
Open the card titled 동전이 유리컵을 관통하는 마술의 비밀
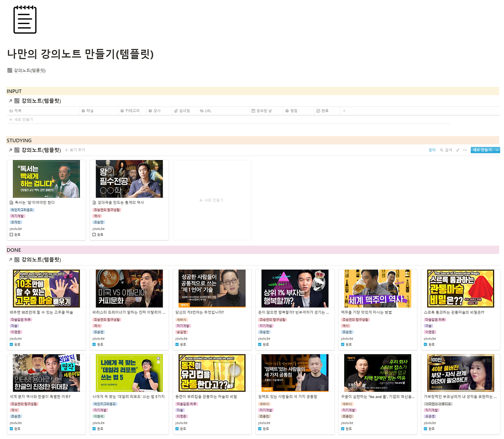[x=206, y=397]
